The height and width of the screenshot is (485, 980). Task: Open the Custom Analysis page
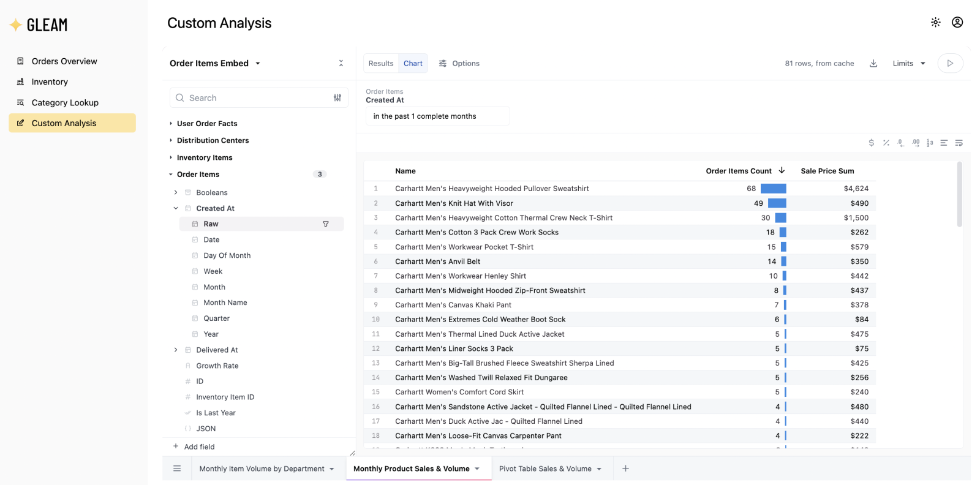pyautogui.click(x=72, y=123)
